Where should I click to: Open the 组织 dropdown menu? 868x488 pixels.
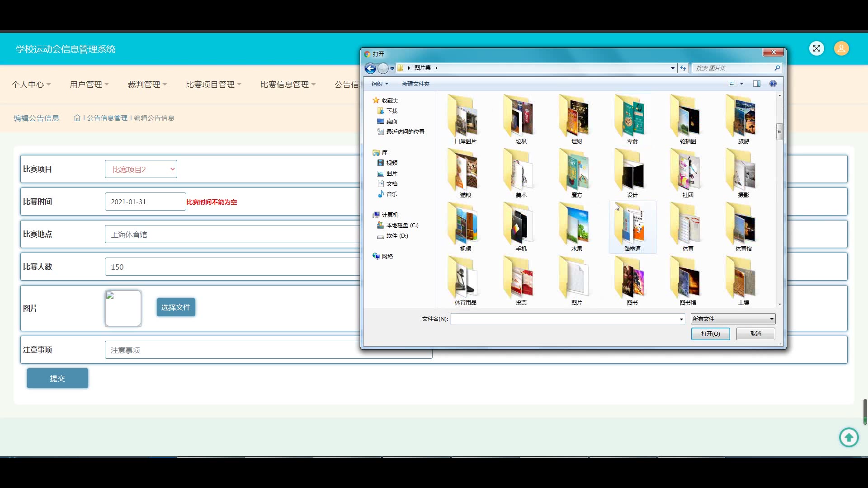380,84
